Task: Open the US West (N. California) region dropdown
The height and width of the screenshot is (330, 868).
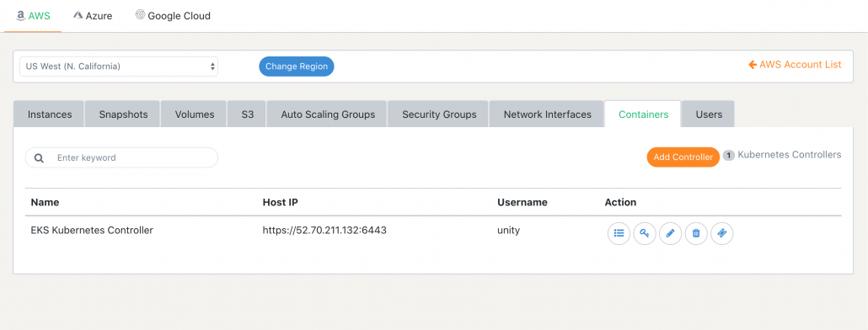Action: [x=119, y=67]
